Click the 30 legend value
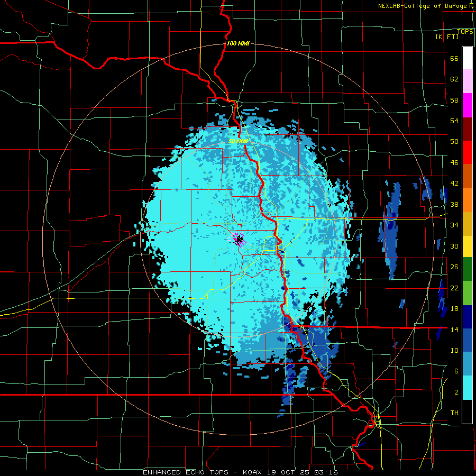The width and height of the screenshot is (476, 476). [x=454, y=246]
